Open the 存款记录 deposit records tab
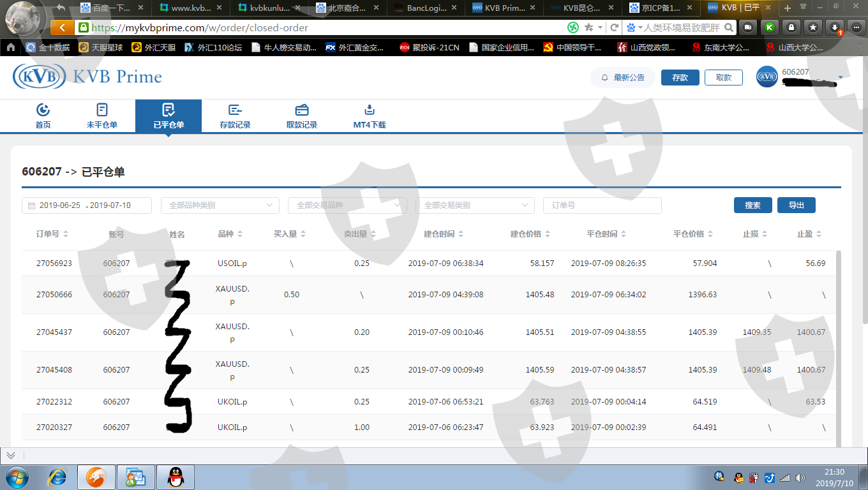The height and width of the screenshot is (490, 868). (x=235, y=116)
